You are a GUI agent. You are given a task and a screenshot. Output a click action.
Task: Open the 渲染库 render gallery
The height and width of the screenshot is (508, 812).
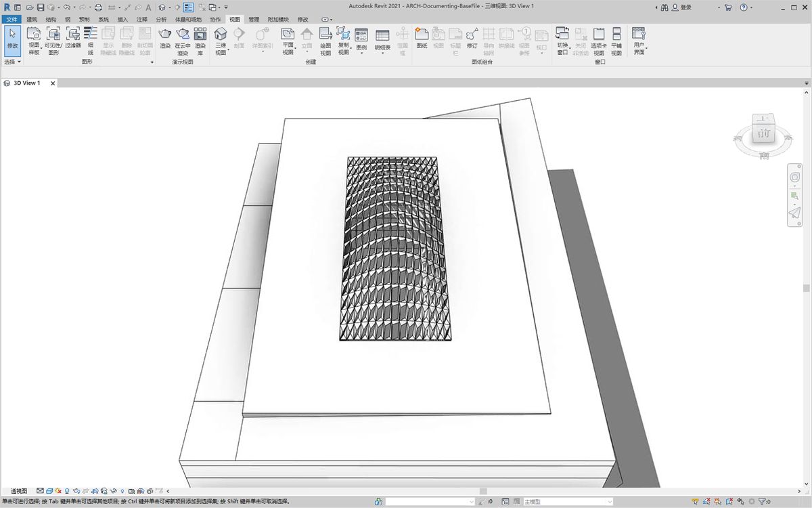pos(200,41)
